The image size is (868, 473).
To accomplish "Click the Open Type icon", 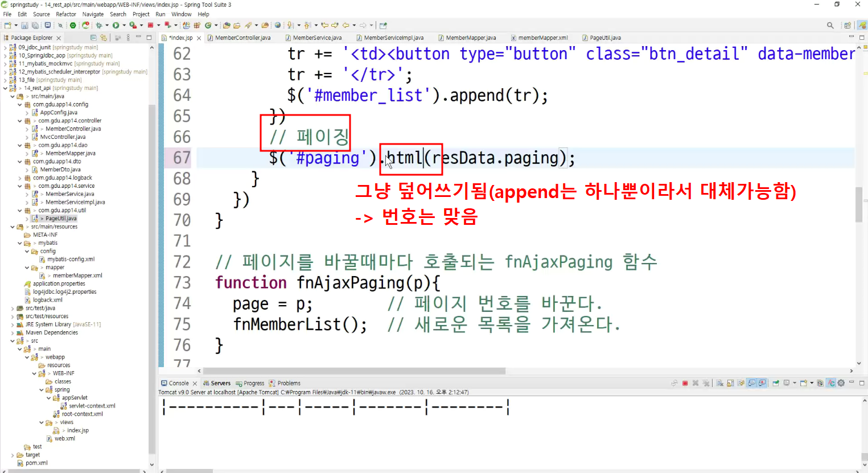I will point(226,25).
